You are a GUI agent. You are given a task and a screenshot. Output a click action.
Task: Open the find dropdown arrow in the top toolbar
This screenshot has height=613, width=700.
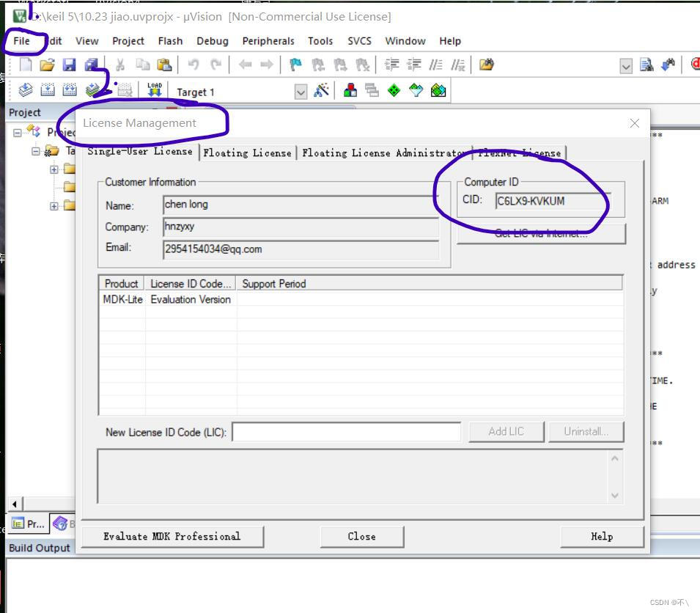point(627,67)
